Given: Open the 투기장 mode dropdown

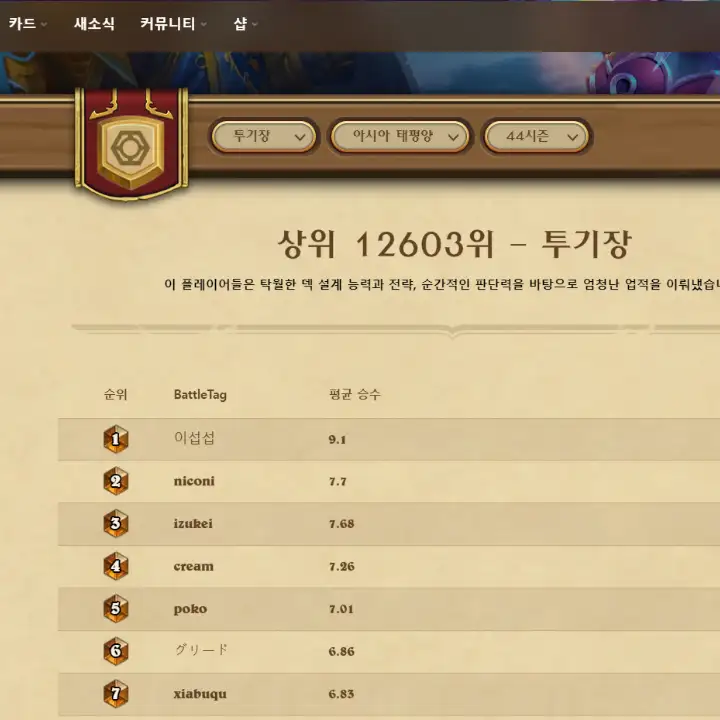Looking at the screenshot, I should click(264, 136).
